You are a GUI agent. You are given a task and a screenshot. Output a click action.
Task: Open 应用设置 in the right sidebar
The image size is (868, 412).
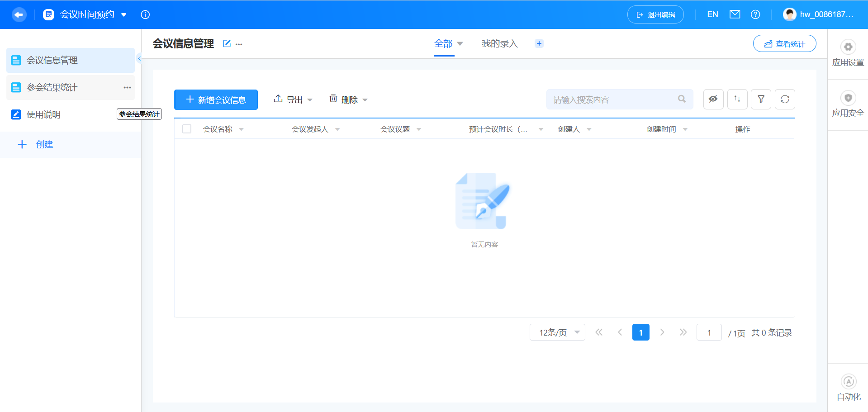(848, 53)
